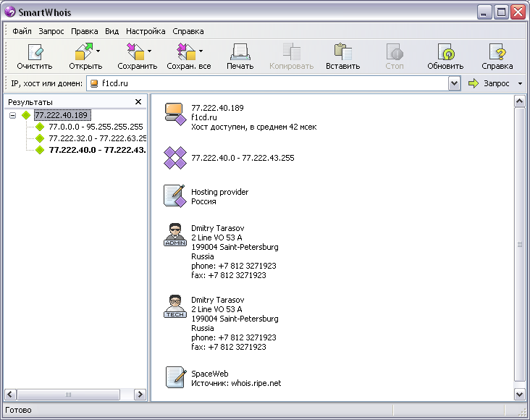The width and height of the screenshot is (530, 420).
Task: Click the Сохранить toolbar icon
Action: (x=135, y=51)
